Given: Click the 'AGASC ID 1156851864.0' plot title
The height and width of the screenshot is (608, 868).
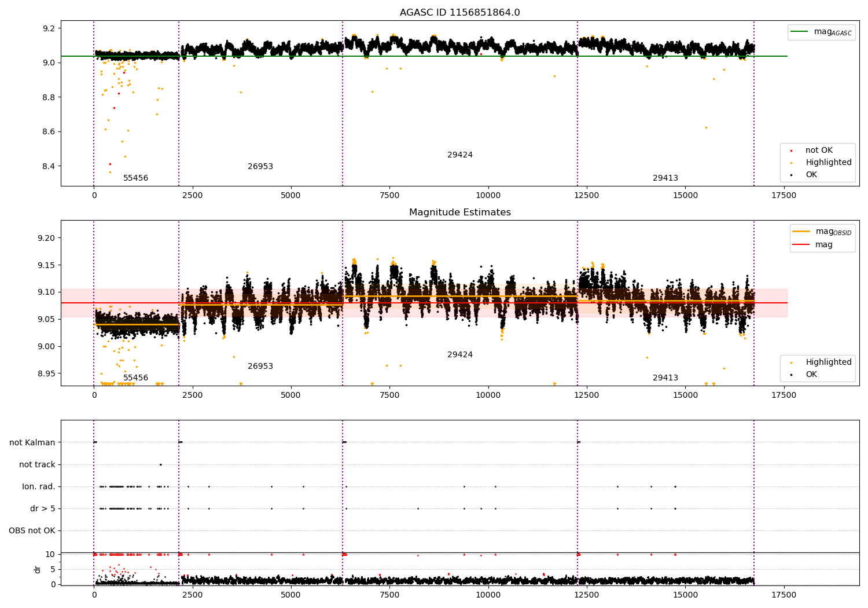Looking at the screenshot, I should coord(459,13).
